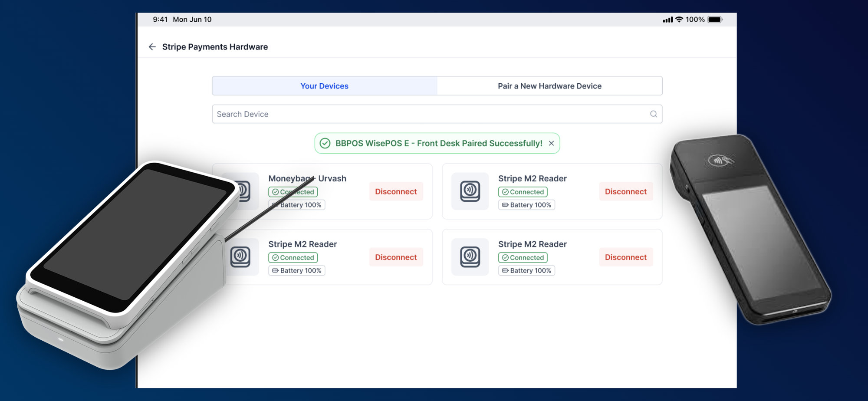Dismiss the Paired Successfully notification with its X
Image resolution: width=868 pixels, height=401 pixels.
(x=551, y=143)
